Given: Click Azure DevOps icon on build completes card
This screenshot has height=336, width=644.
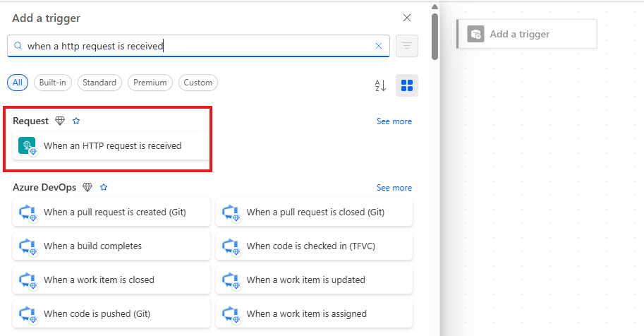Looking at the screenshot, I should (x=27, y=246).
